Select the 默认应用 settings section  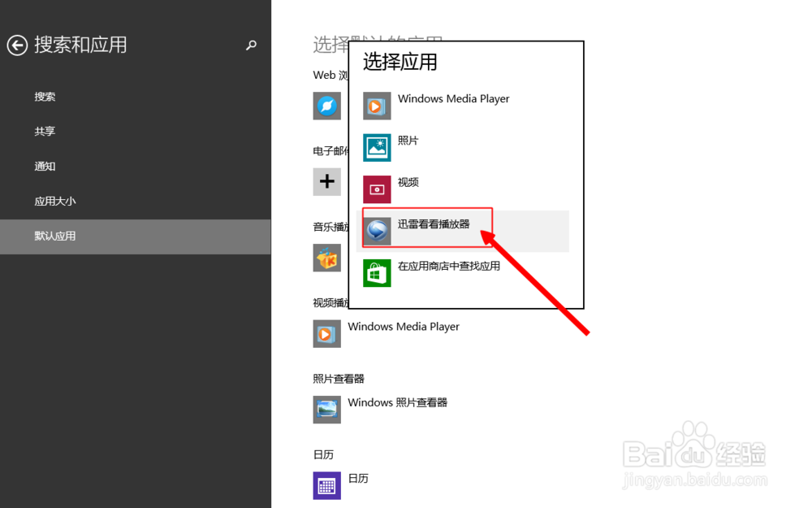tap(135, 237)
